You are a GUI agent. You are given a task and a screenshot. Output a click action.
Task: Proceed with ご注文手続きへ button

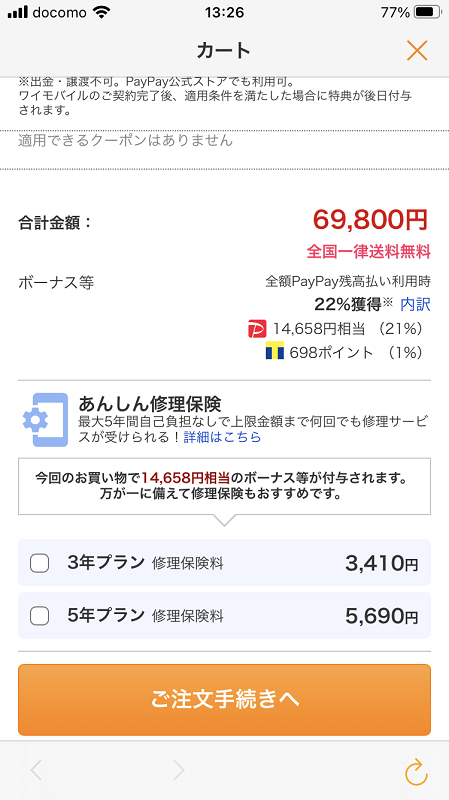pos(224,699)
